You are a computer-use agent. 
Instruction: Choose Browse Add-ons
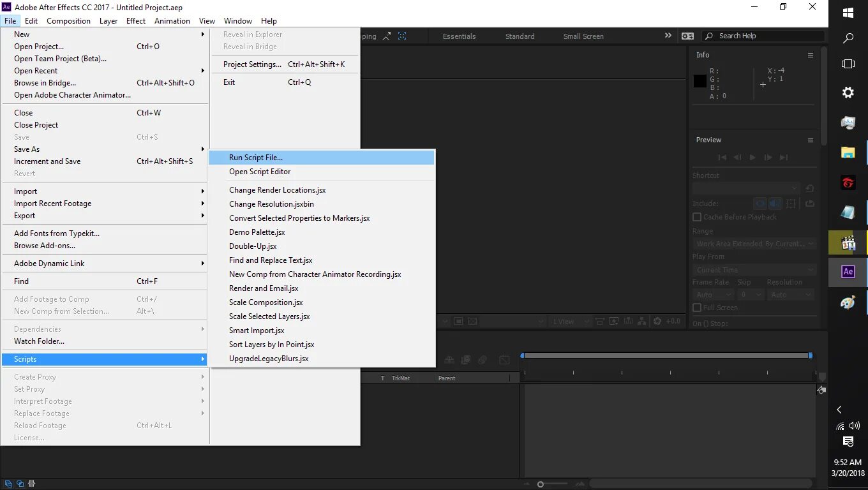[105, 246]
